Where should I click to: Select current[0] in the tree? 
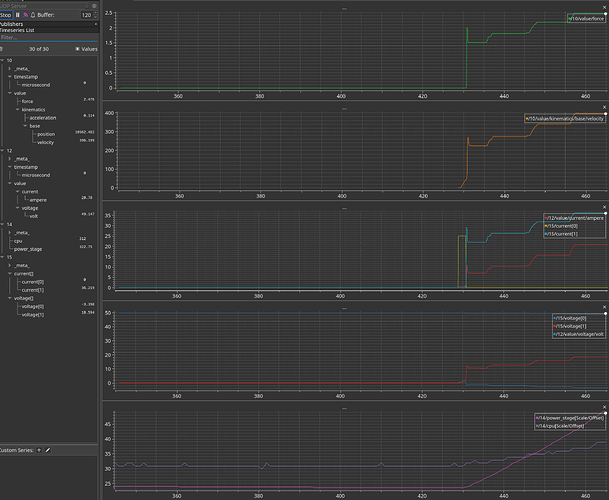[33, 282]
